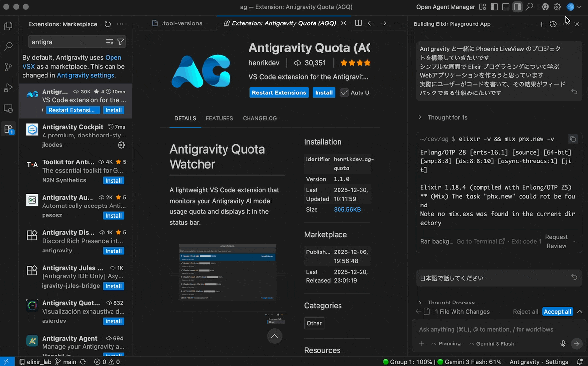Navigate forward in editor

point(384,23)
